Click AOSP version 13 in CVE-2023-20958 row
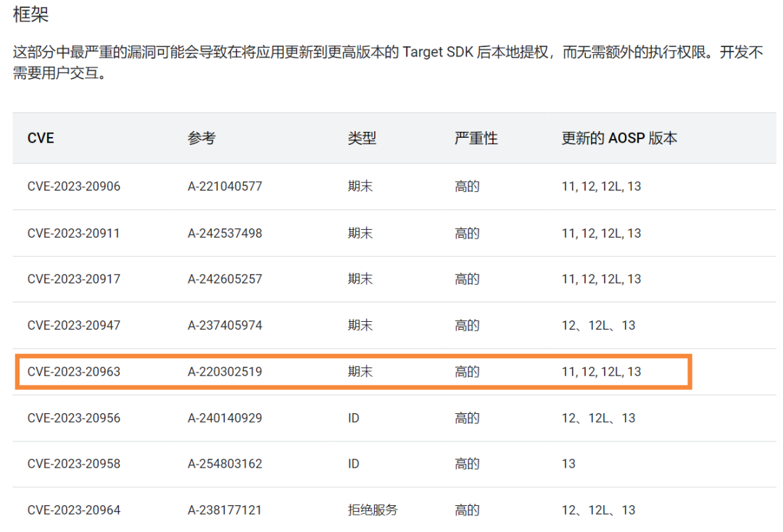 coord(568,464)
